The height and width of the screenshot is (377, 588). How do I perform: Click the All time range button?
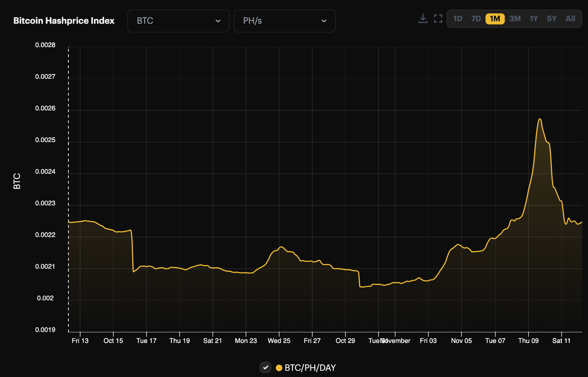click(570, 18)
